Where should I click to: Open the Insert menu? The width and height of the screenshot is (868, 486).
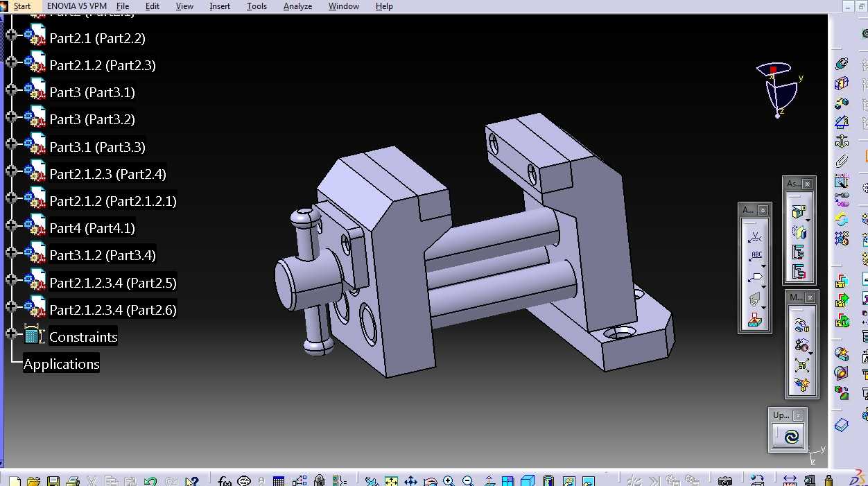pyautogui.click(x=220, y=6)
